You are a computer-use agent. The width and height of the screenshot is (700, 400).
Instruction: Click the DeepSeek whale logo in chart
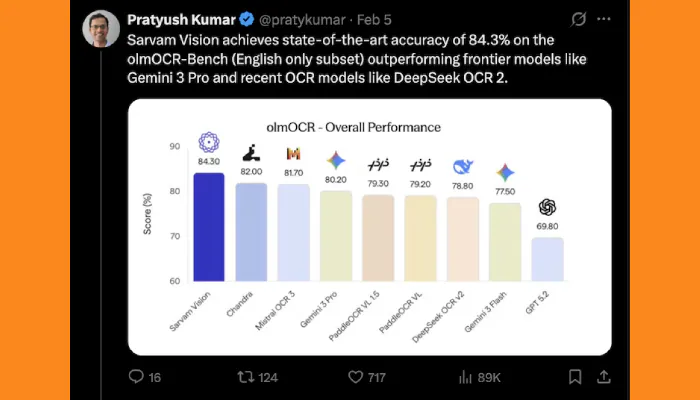(463, 166)
